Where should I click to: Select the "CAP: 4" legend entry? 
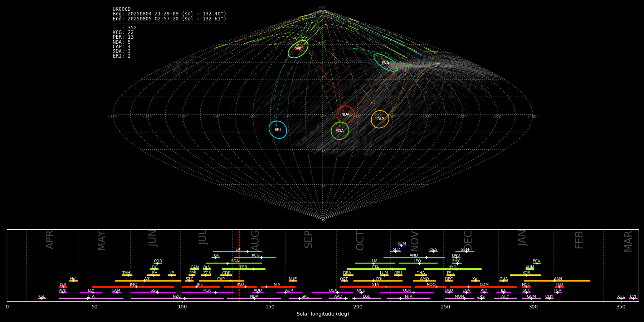122,47
